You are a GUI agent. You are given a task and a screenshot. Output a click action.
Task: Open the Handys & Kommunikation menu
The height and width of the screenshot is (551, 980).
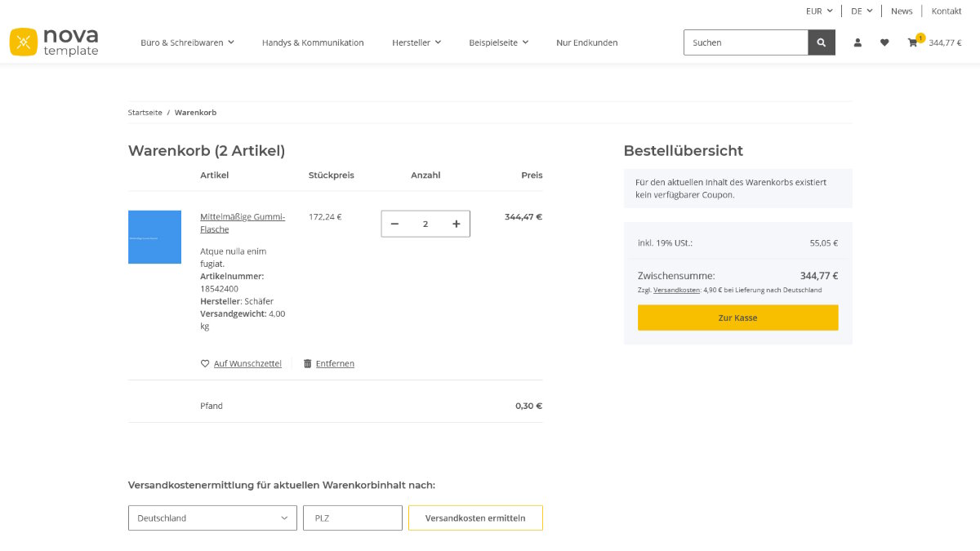pos(314,42)
